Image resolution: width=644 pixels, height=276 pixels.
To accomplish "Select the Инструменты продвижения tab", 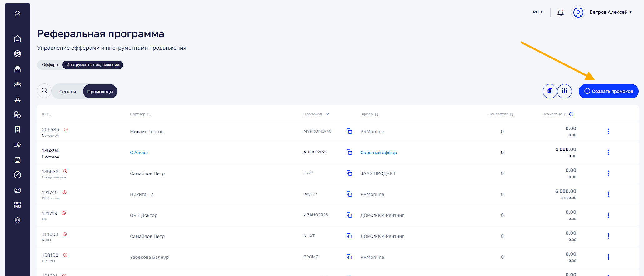I will (92, 65).
